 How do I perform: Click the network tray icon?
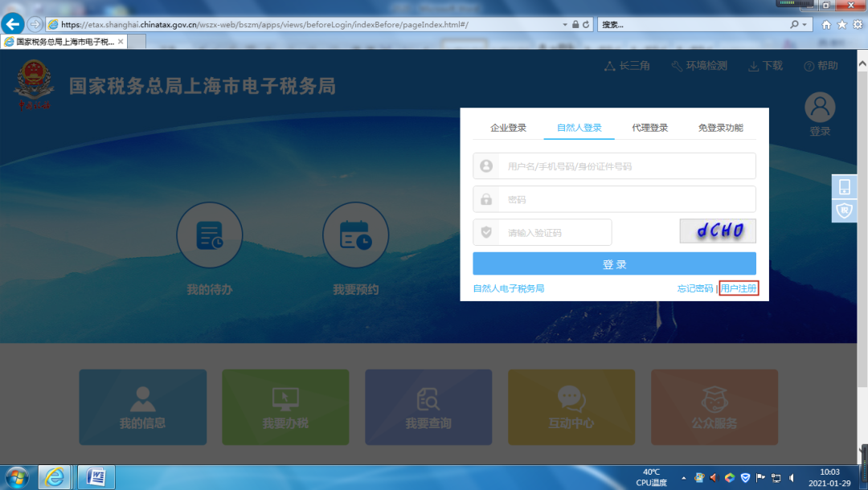(x=776, y=478)
